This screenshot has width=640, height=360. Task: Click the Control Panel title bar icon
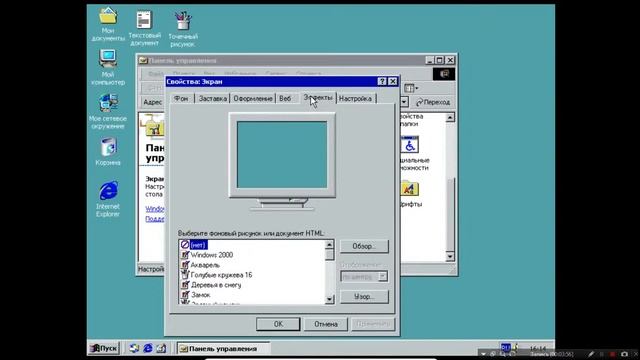[x=143, y=60]
